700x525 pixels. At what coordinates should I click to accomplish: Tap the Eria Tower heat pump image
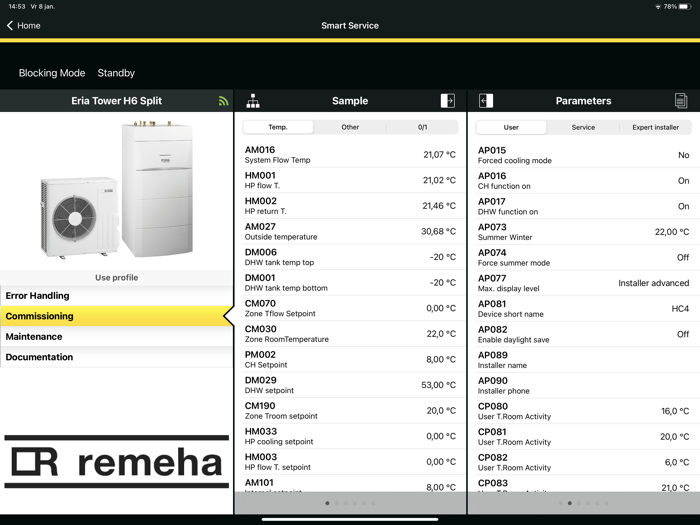coord(117,190)
